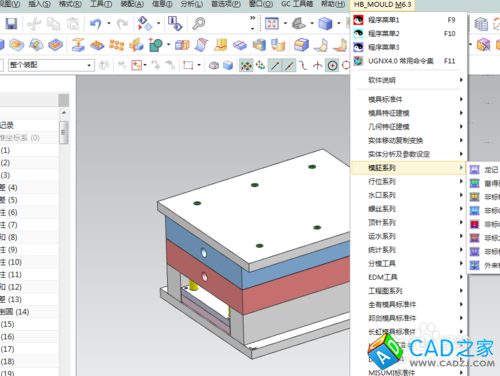Toggle the end point snap line icon

point(275,65)
